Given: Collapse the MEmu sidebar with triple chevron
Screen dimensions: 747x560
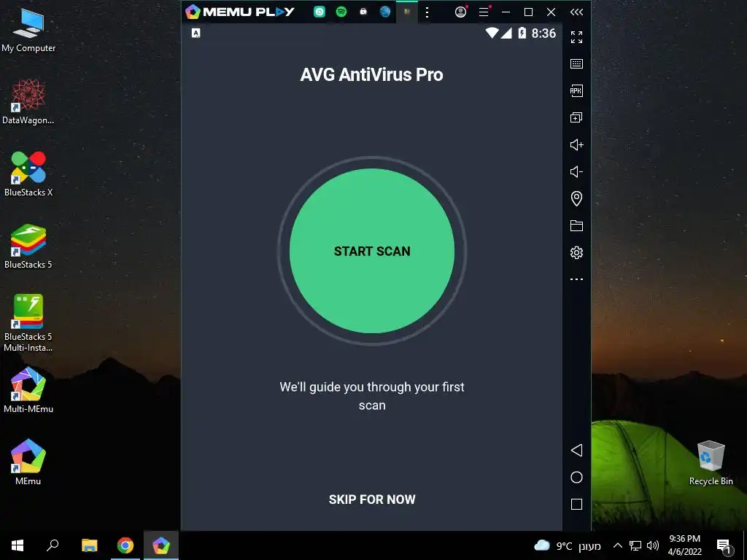Looking at the screenshot, I should pos(576,12).
